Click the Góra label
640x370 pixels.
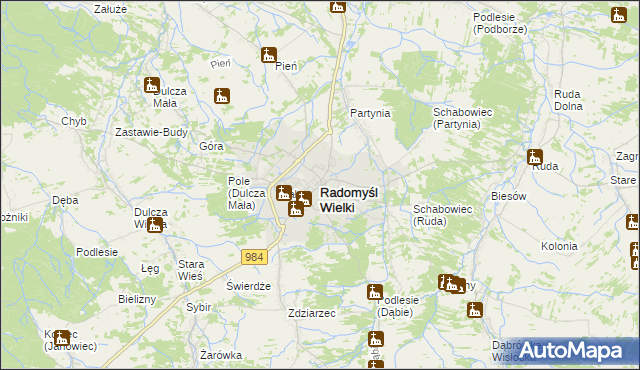[x=211, y=146]
